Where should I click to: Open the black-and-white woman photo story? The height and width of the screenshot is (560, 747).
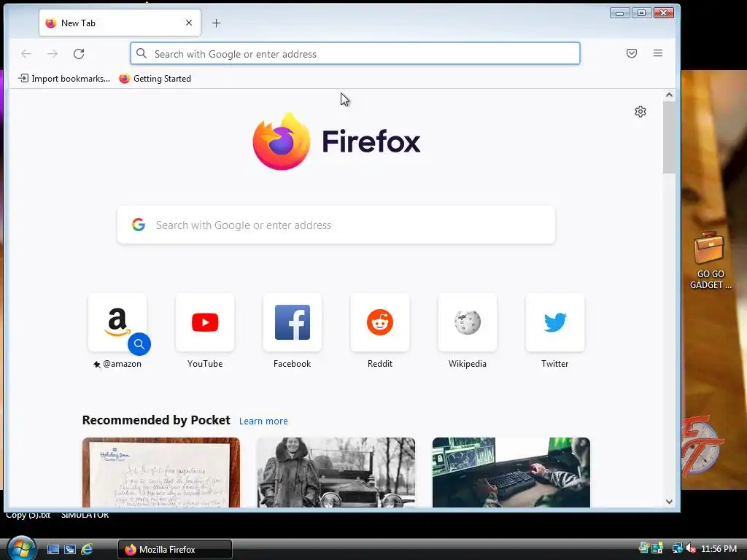pyautogui.click(x=336, y=472)
